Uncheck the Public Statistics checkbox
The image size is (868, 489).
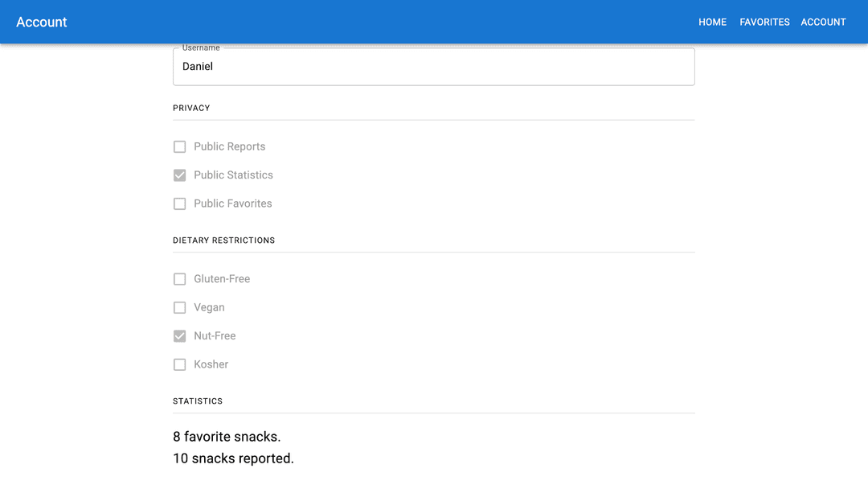coord(179,175)
